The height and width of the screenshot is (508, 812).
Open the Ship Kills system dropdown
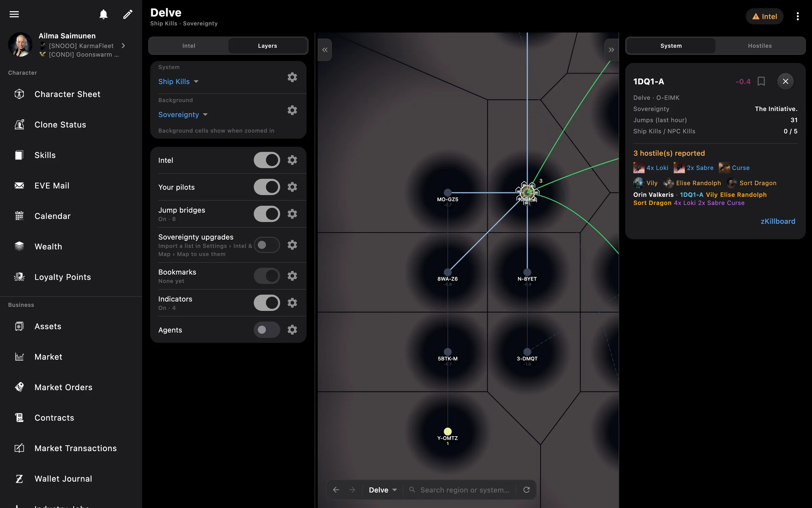coord(178,82)
